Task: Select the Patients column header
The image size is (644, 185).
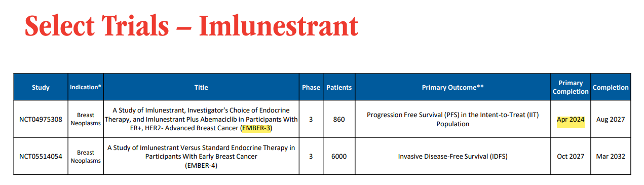Action: pos(339,87)
